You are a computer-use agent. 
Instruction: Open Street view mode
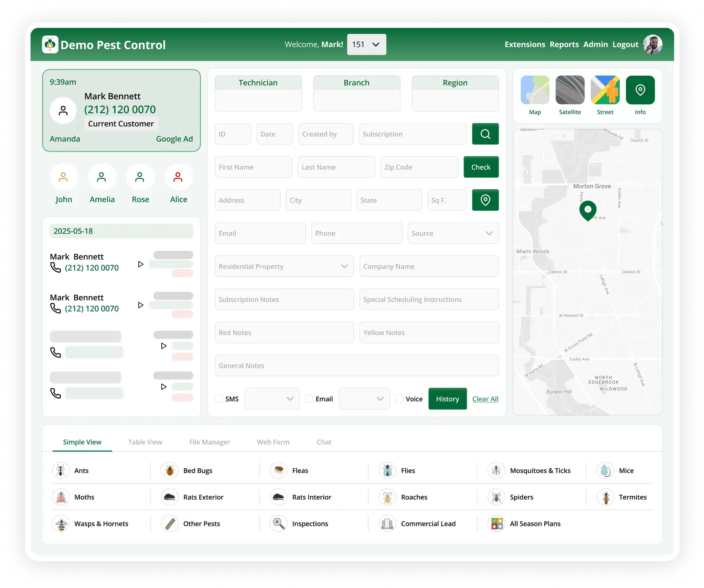605,90
